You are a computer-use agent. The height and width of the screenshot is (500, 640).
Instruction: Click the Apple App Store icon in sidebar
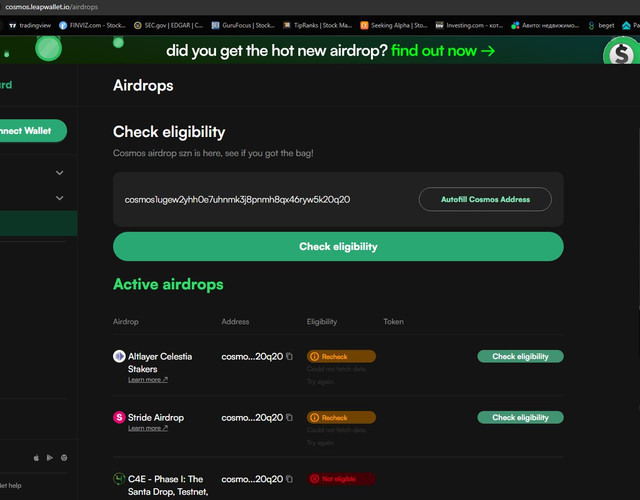pos(36,458)
